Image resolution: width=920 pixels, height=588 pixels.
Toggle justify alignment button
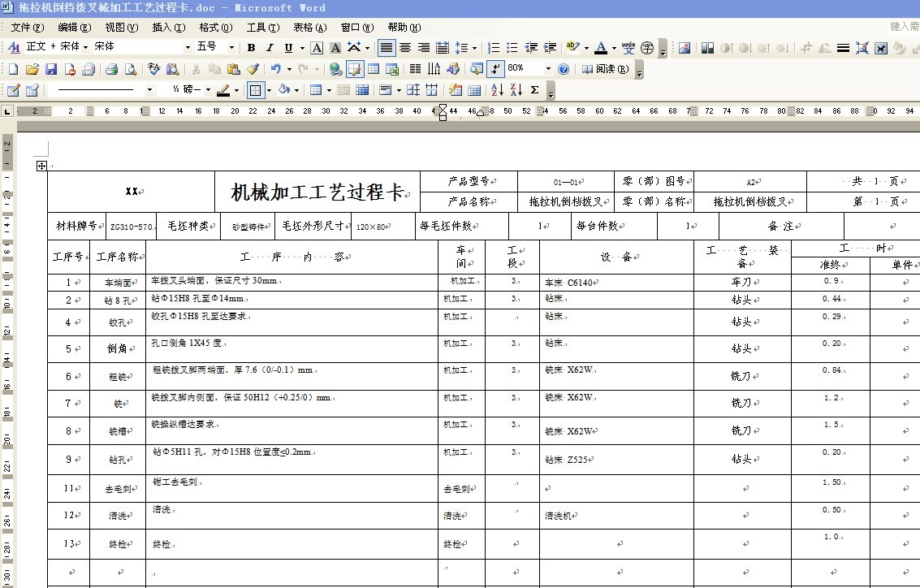click(x=386, y=48)
